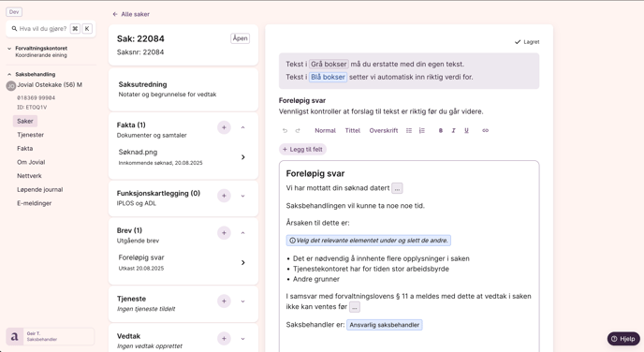Go back to Alle saker
644x352 pixels.
click(131, 14)
